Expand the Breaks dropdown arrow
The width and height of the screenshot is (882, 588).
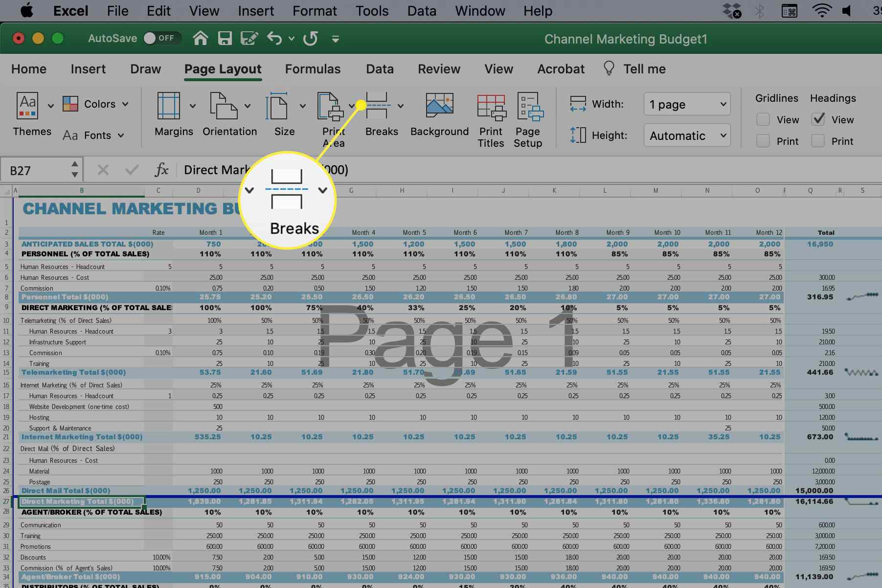click(x=401, y=106)
